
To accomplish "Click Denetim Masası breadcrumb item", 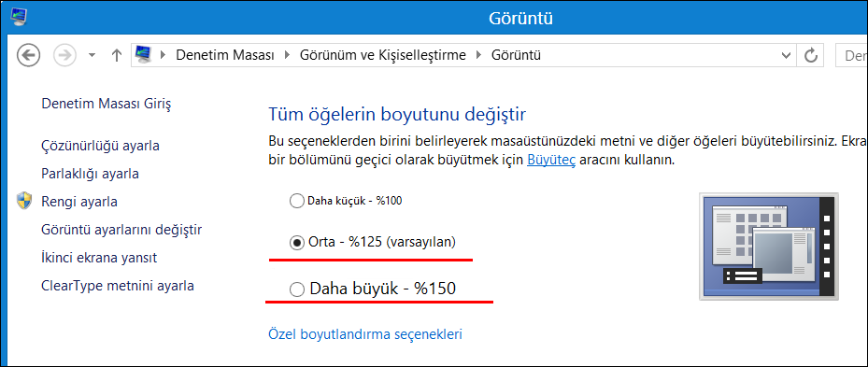I will point(225,55).
